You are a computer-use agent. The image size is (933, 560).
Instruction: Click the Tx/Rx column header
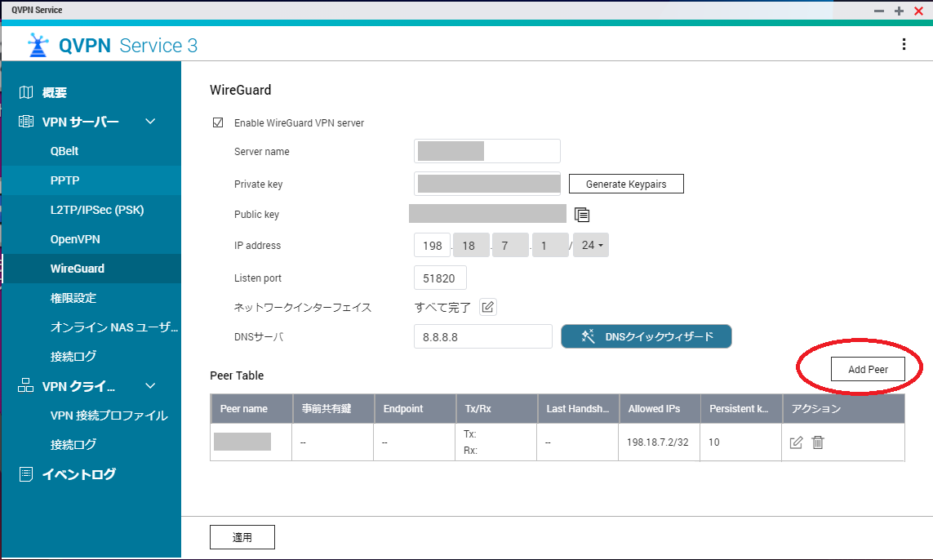pyautogui.click(x=497, y=408)
